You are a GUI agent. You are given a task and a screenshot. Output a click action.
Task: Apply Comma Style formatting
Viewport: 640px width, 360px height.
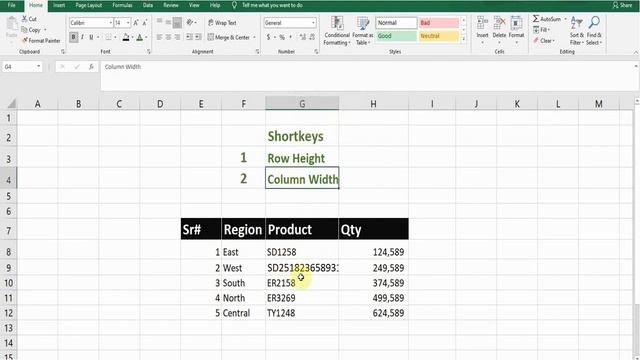(x=291, y=37)
